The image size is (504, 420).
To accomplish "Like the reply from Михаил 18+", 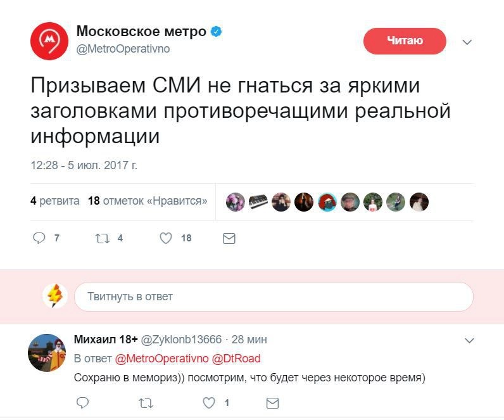I will [x=209, y=403].
